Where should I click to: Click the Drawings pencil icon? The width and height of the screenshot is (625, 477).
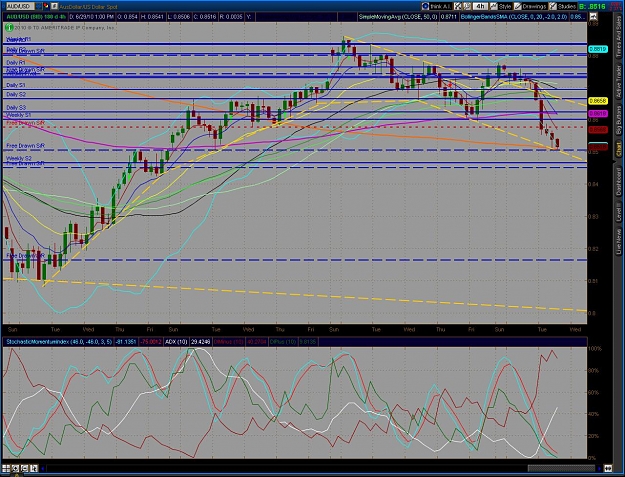point(518,6)
